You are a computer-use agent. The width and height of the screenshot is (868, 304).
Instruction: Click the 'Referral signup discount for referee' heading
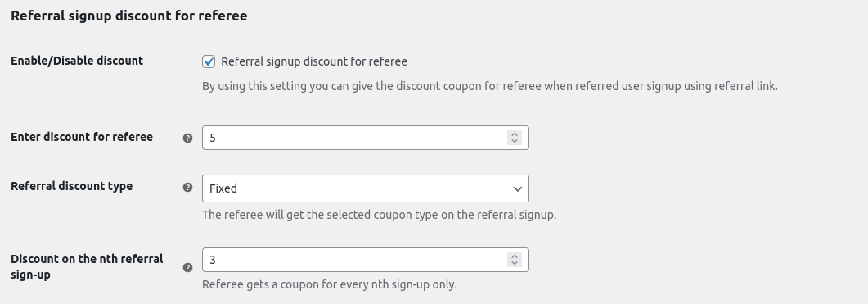click(129, 16)
